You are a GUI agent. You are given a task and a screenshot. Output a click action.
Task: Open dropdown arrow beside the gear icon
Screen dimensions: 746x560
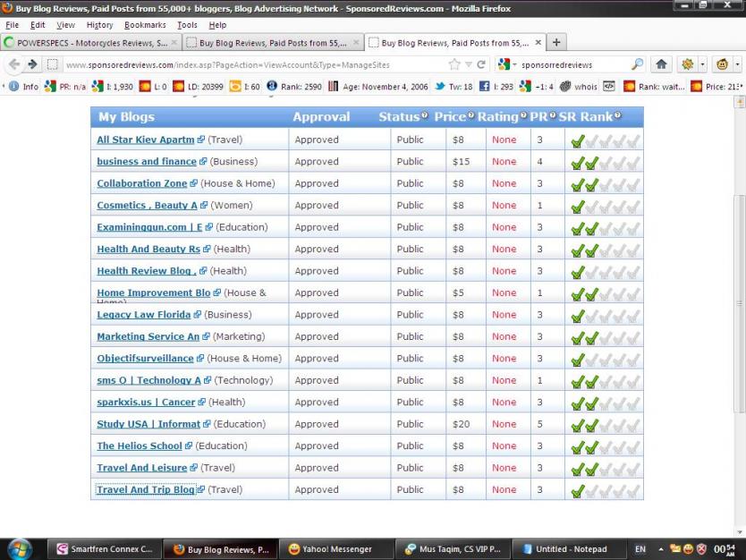[x=702, y=64]
